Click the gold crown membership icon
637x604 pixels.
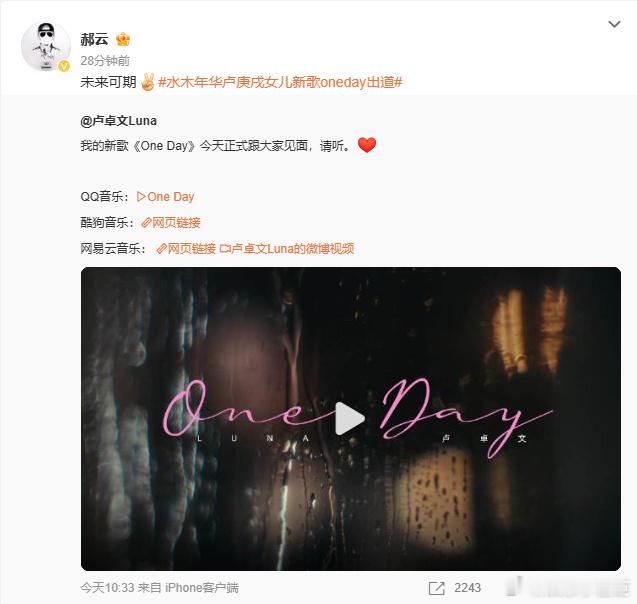[123, 39]
